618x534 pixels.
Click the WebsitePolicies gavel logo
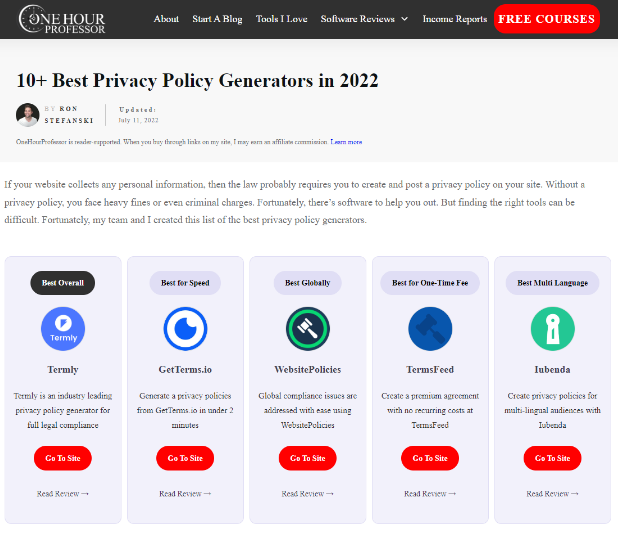pyautogui.click(x=308, y=329)
